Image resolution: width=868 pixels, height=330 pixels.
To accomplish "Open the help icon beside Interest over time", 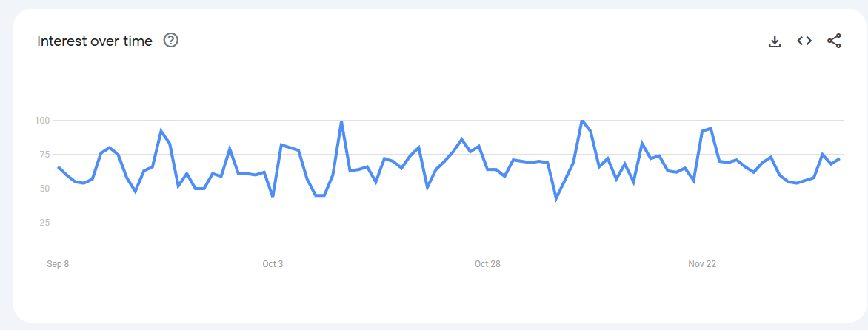I will coord(171,41).
